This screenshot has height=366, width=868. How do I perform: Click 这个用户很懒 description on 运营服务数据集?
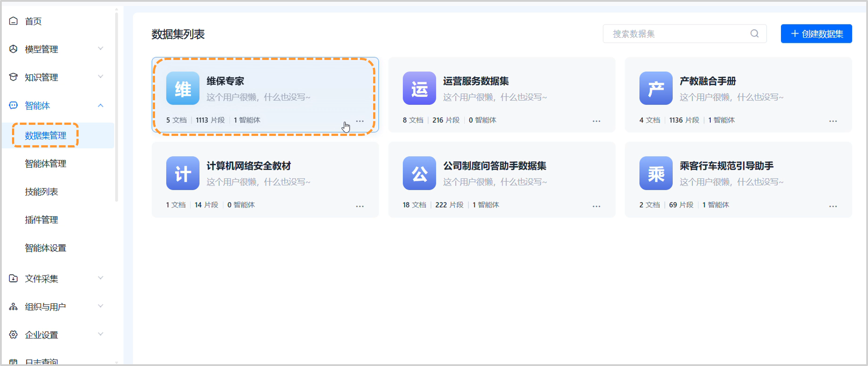click(495, 97)
